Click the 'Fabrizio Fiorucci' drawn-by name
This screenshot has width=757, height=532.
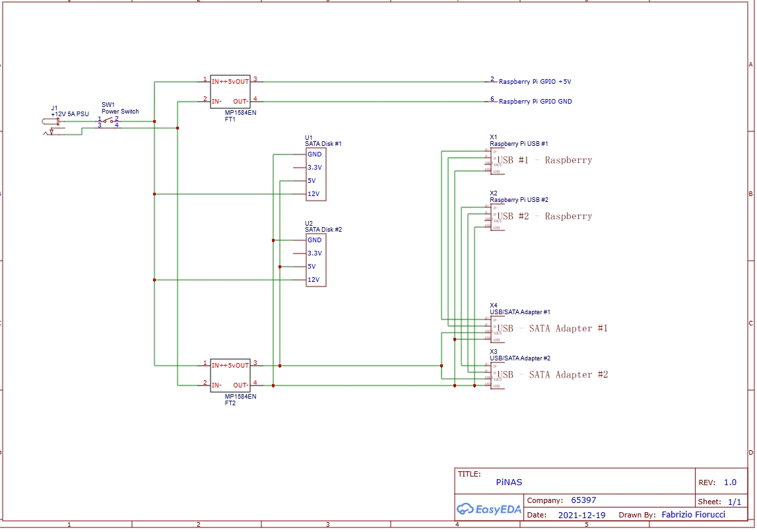pos(693,515)
